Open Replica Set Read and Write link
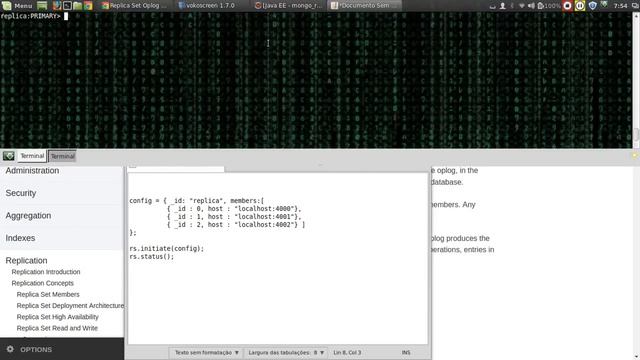This screenshot has height=360, width=640. point(57,328)
